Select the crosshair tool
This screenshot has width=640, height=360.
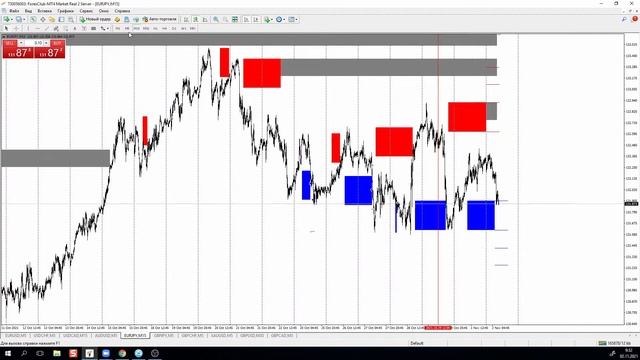pos(16,28)
